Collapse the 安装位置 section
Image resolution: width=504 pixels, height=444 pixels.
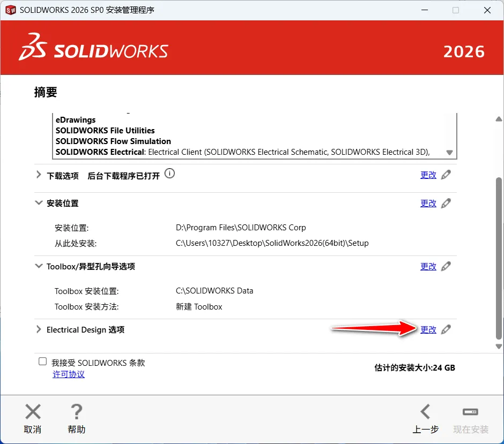click(x=39, y=203)
